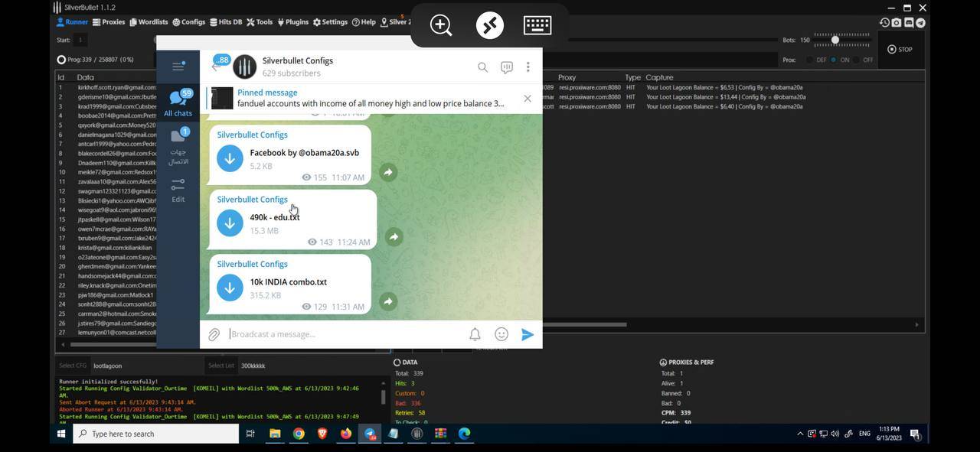Screen dimensions: 980x452
Task: Select the kirkhoff.scott.ryan@gmail.com data row
Action: pyautogui.click(x=106, y=87)
